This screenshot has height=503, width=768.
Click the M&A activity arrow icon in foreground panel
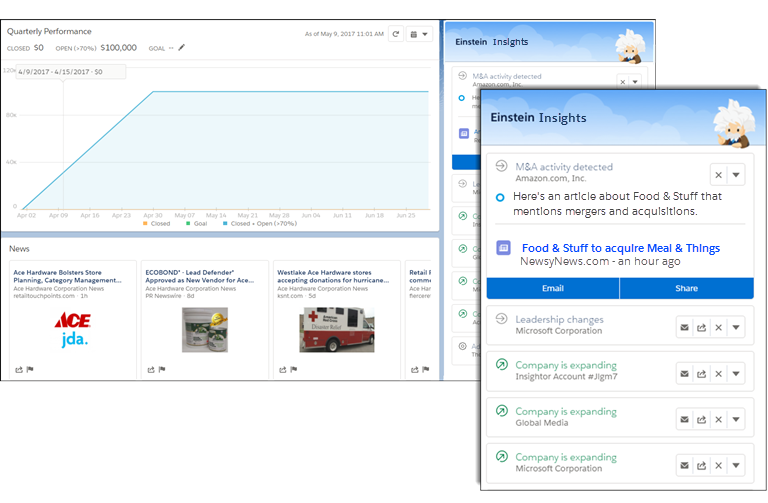click(x=501, y=166)
